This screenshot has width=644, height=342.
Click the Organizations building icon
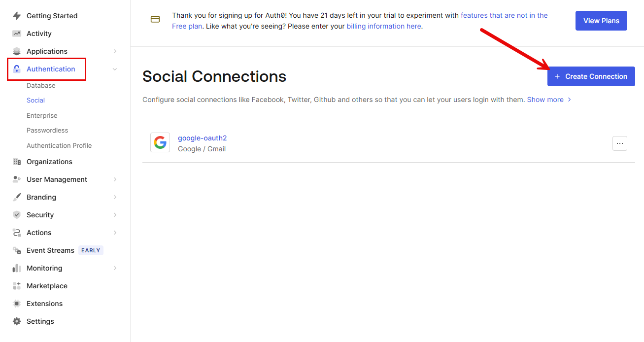coord(17,162)
